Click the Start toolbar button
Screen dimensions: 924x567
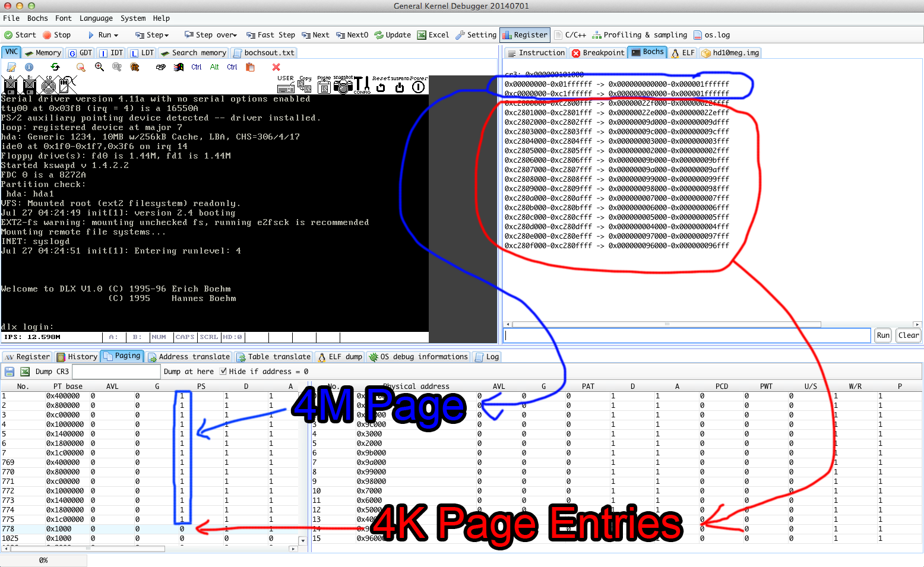pyautogui.click(x=20, y=35)
